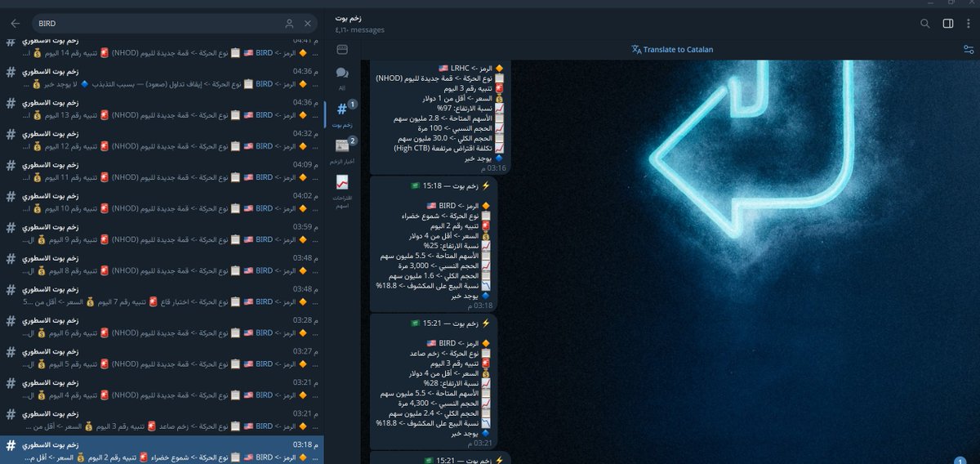
Task: Open the 03:59 result for alert number 9
Action: coord(162,233)
